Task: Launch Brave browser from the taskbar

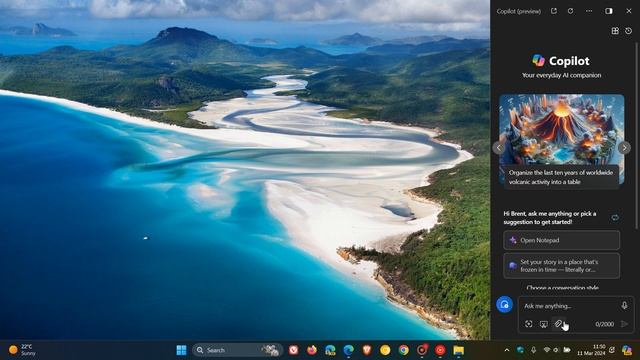Action: (x=367, y=350)
